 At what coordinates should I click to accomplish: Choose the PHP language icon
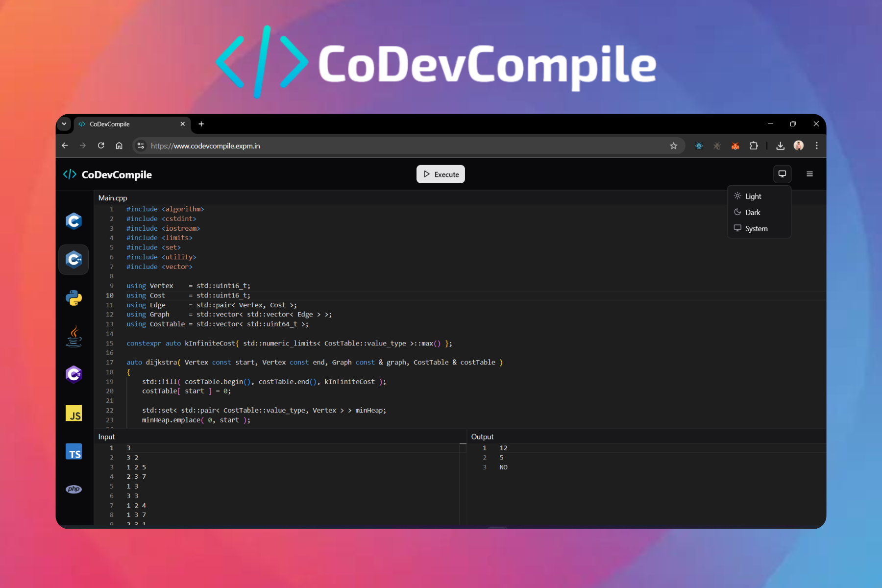73,489
